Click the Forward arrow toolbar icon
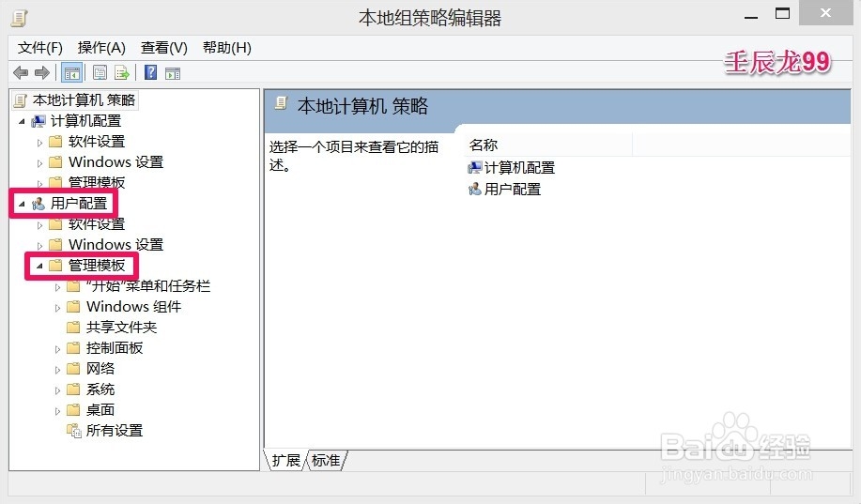The image size is (861, 504). click(x=42, y=72)
